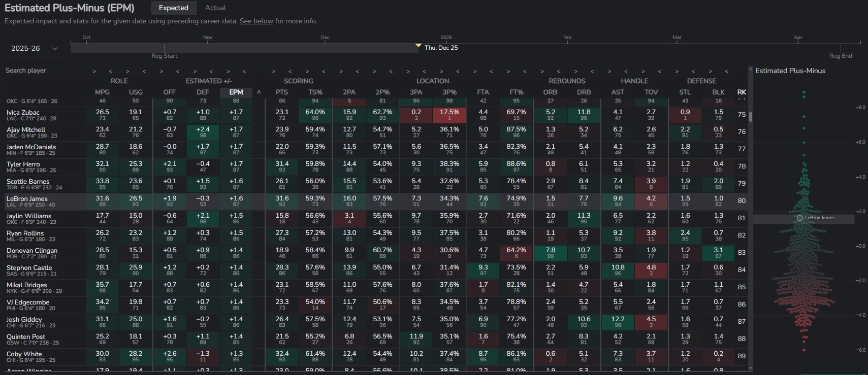Sort table by the DEF column header

(x=203, y=92)
